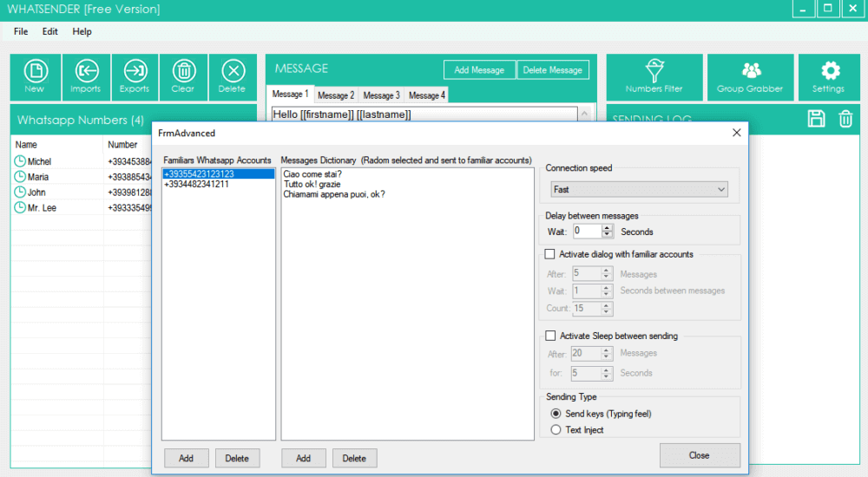This screenshot has width=868, height=477.
Task: Open the Help menu
Action: point(82,31)
